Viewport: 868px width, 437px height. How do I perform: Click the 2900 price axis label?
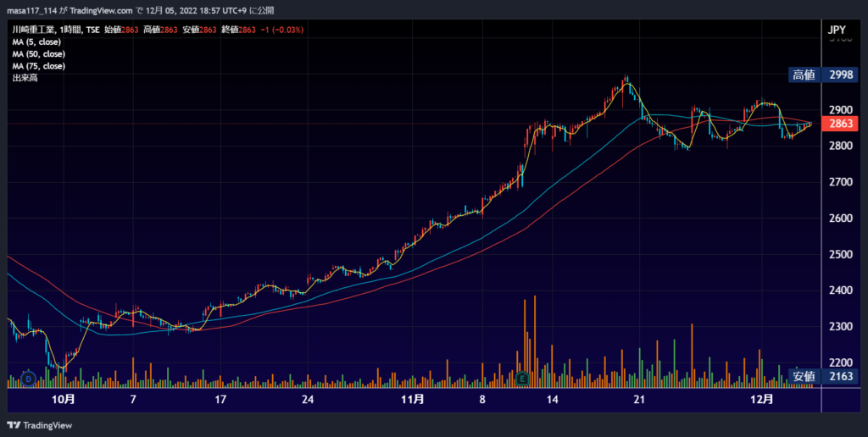point(840,109)
